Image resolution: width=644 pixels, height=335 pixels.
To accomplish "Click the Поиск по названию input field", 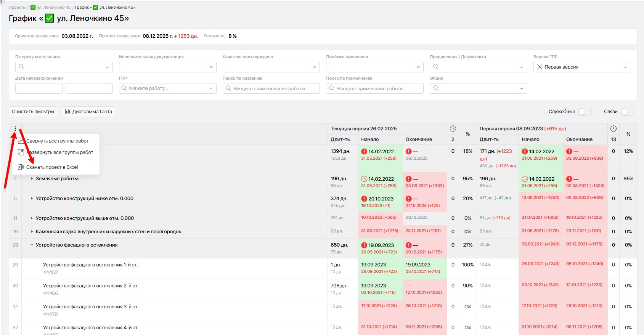I will click(x=271, y=88).
